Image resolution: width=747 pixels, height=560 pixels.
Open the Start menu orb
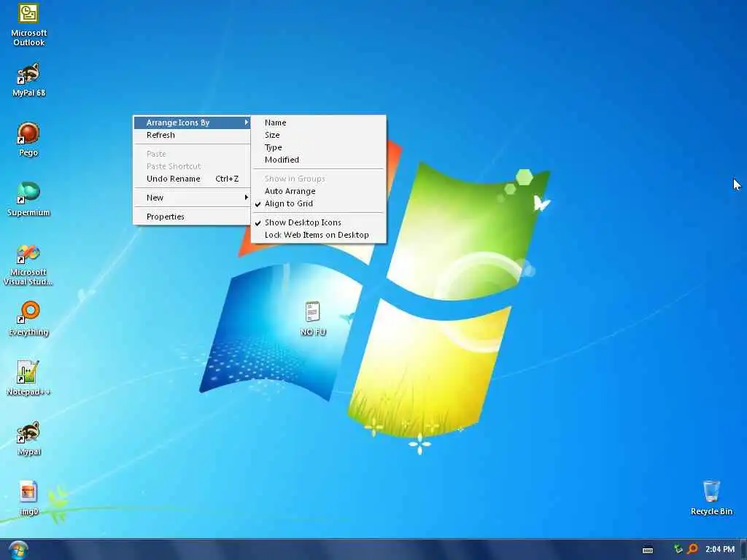pyautogui.click(x=18, y=550)
